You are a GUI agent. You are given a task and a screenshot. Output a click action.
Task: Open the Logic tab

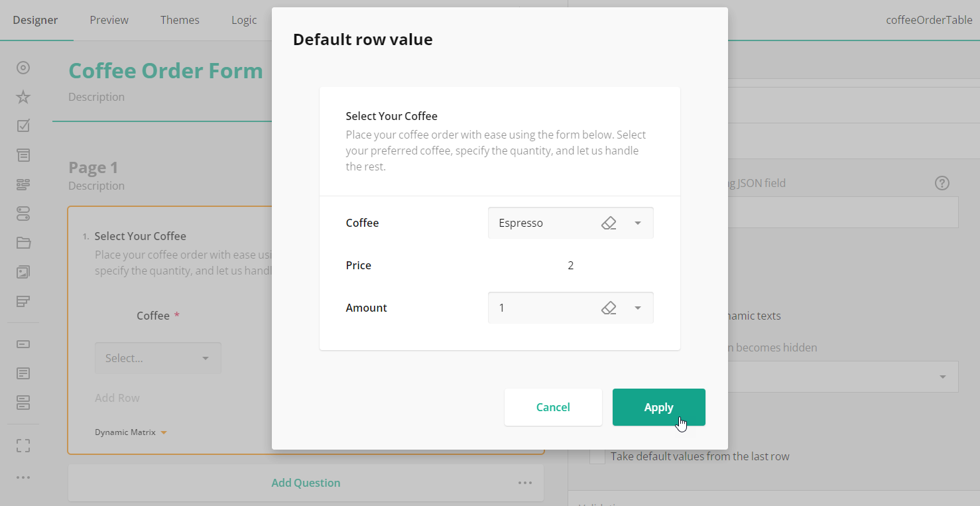244,20
